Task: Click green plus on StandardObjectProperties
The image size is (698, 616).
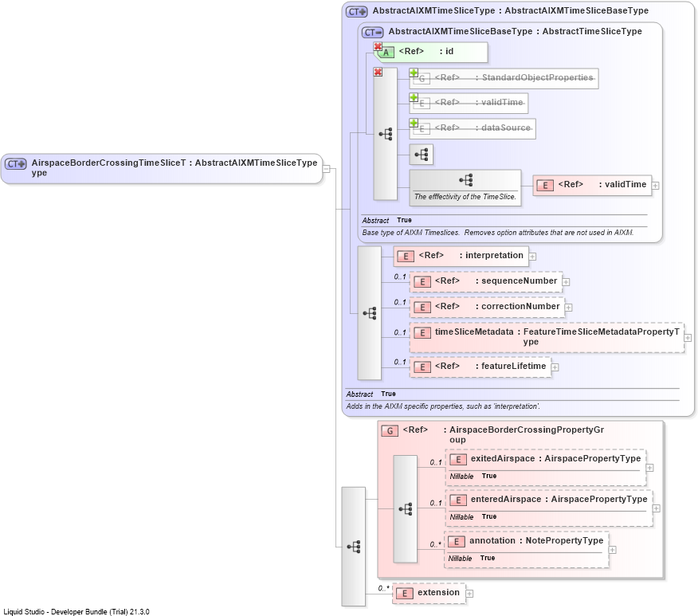Action: [x=414, y=73]
